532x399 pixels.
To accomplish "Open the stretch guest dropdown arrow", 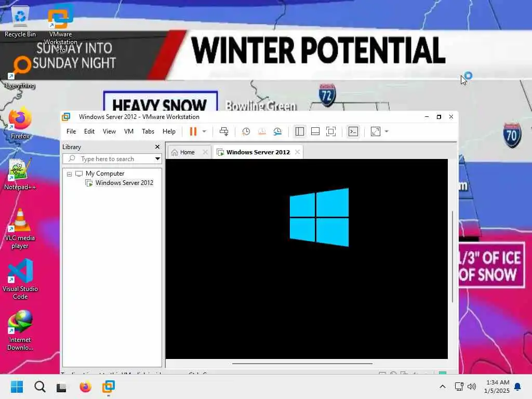I will 387,131.
